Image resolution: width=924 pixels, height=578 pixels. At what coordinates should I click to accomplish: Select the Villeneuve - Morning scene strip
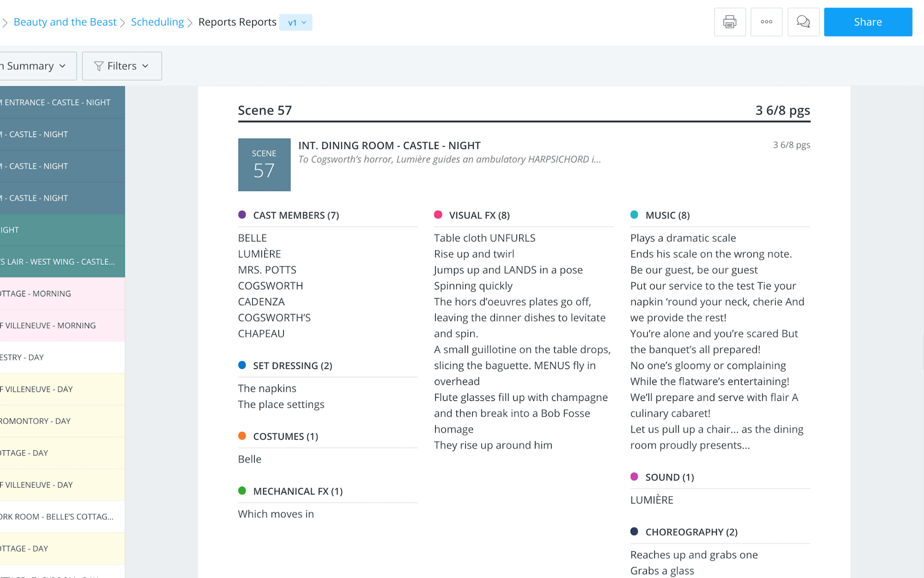click(x=62, y=326)
